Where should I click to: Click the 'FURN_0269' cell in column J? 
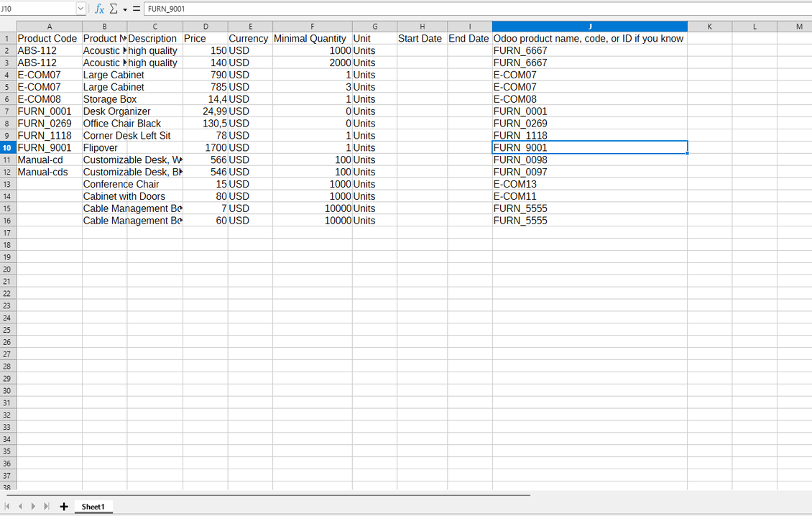tap(590, 124)
